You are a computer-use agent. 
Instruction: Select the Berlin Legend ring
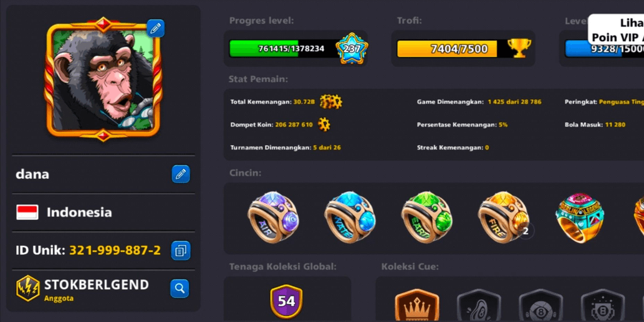click(x=580, y=218)
